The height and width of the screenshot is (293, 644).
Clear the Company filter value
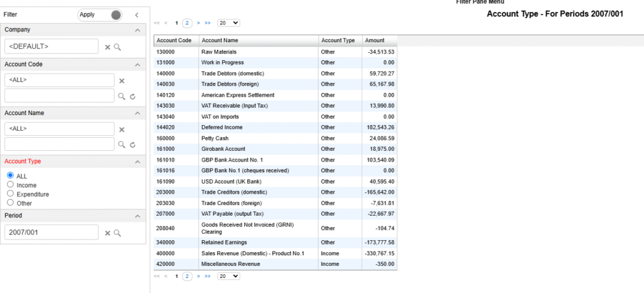tap(108, 48)
